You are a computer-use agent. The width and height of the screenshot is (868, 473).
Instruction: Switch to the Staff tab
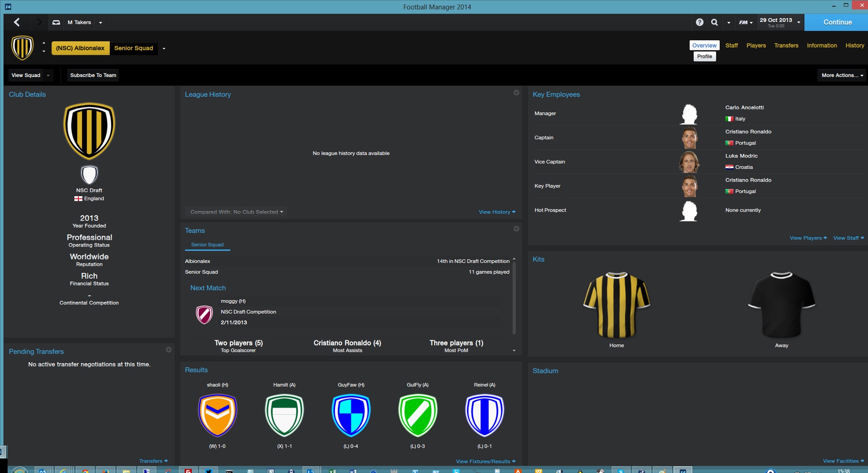tap(731, 45)
